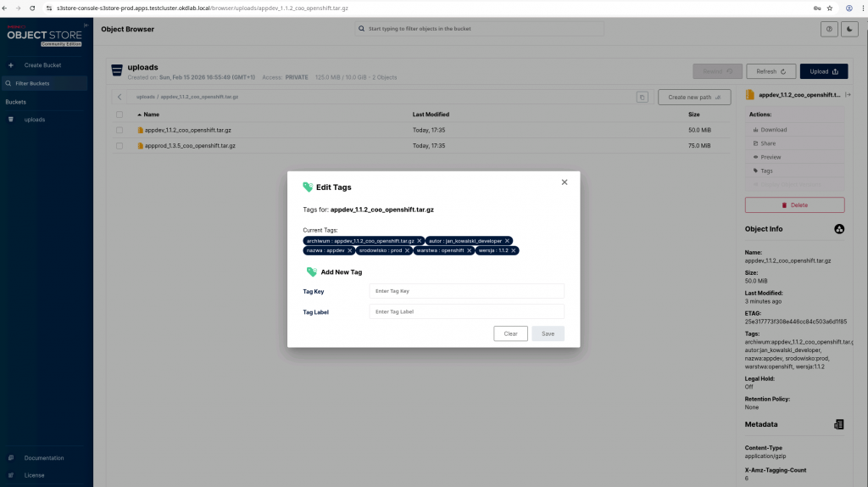
Task: Toggle dark mode with the moon icon
Action: (850, 29)
